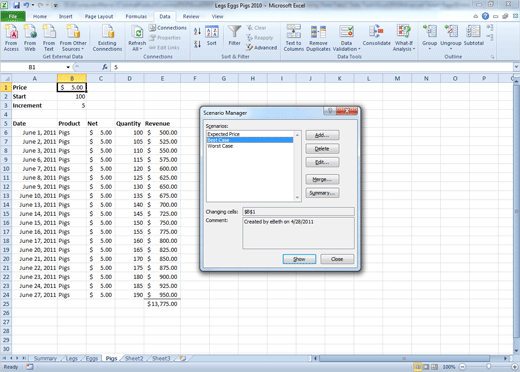Zoom out with the minus button
520x372 pixels.
[462, 367]
